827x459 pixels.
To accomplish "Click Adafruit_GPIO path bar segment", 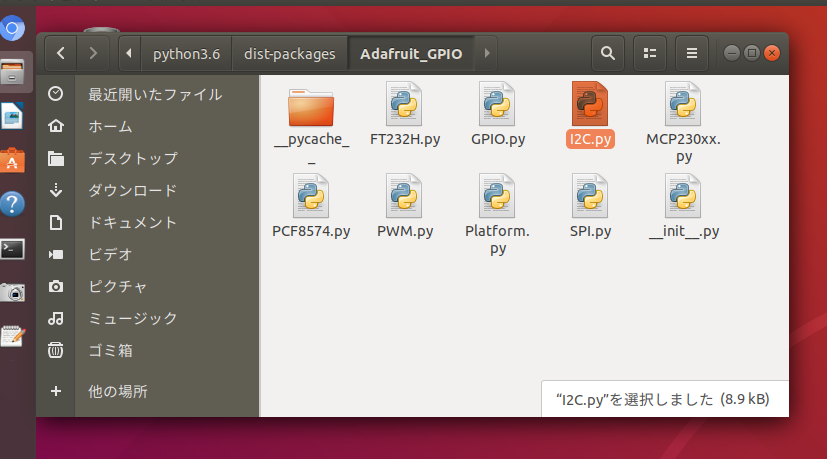I will [x=411, y=54].
